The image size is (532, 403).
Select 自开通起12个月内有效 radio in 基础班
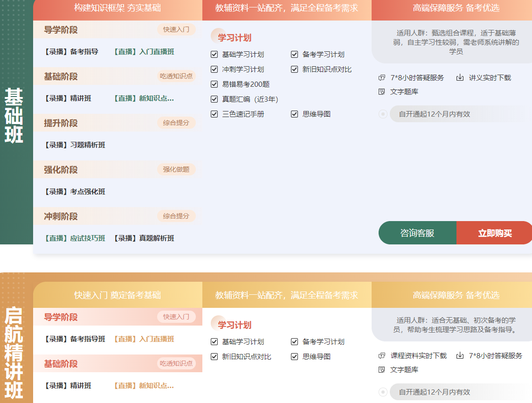[383, 114]
